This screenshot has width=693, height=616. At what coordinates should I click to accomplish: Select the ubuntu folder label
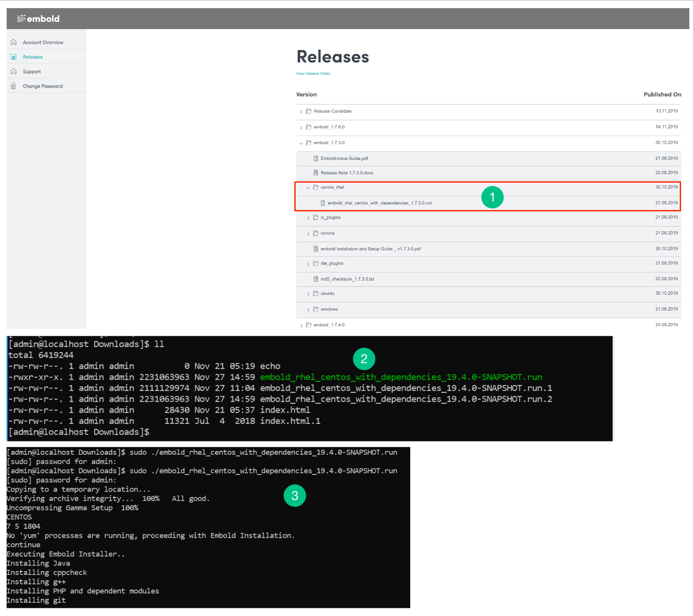[328, 293]
